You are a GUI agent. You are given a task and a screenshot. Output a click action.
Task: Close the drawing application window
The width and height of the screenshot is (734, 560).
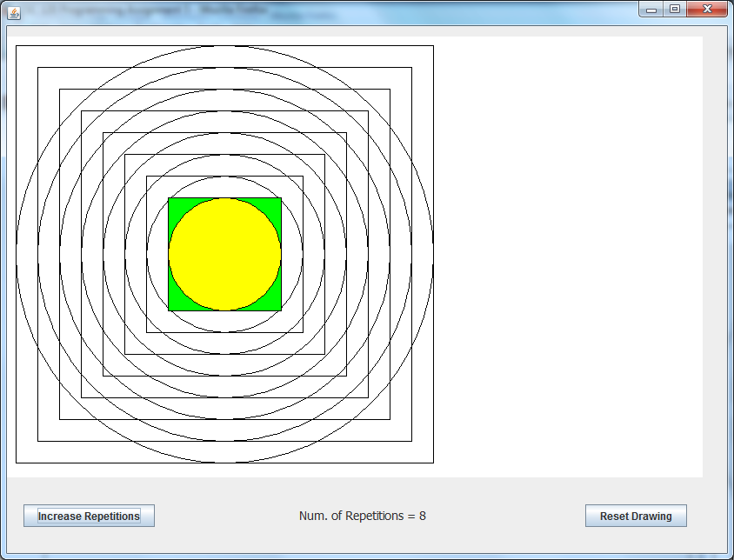click(x=706, y=10)
